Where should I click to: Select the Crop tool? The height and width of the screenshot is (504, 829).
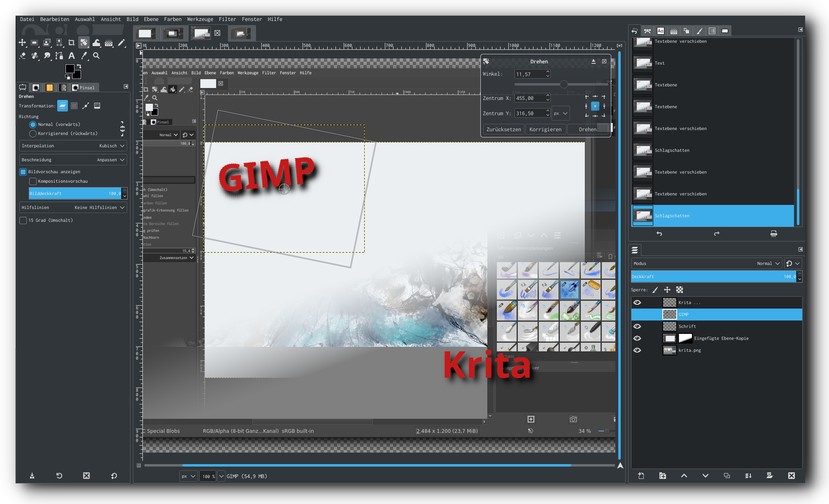click(x=71, y=42)
